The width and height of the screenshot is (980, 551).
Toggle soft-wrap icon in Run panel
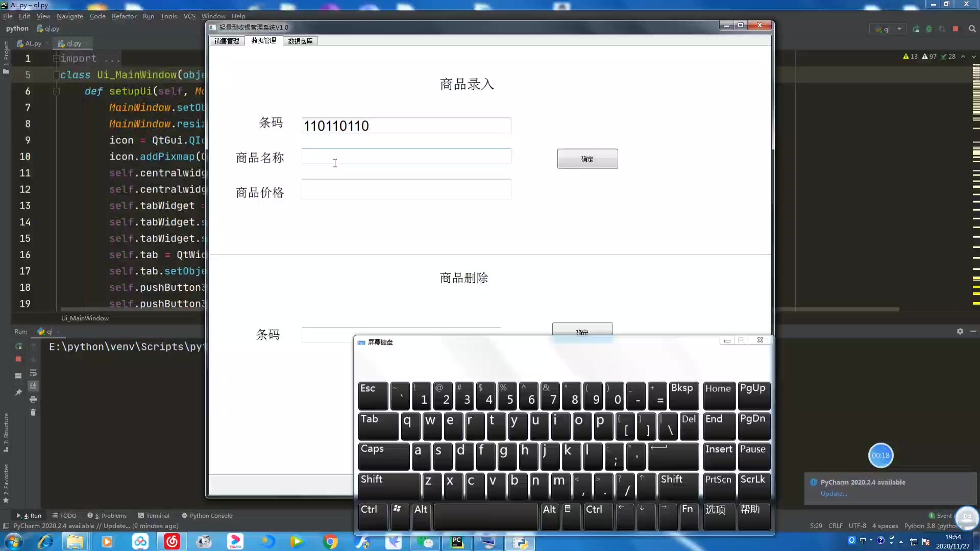pyautogui.click(x=33, y=373)
